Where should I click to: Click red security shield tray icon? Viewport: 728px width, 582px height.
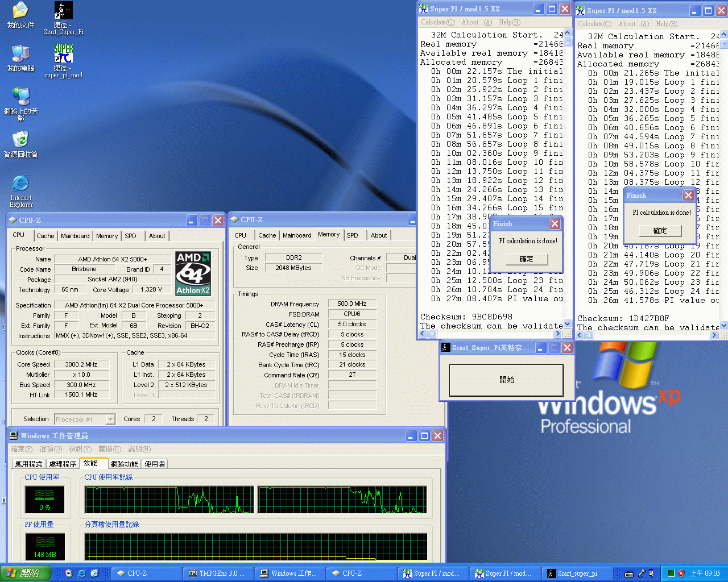[x=681, y=573]
